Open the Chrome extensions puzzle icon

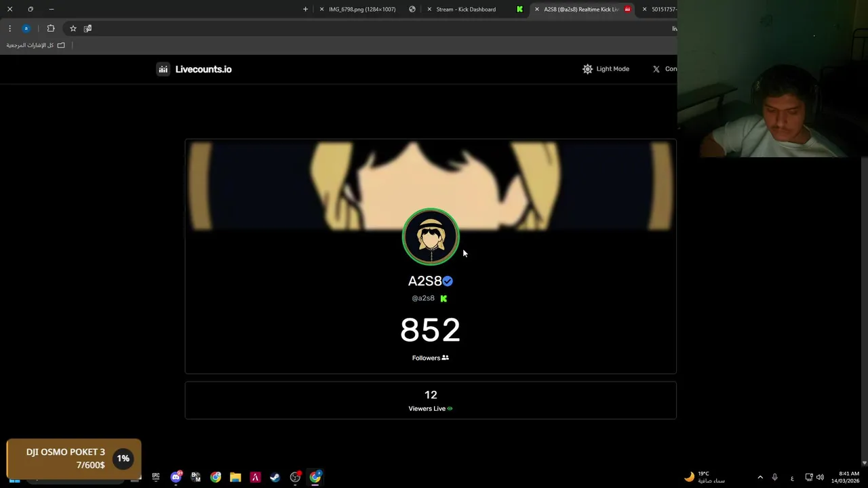pos(51,28)
